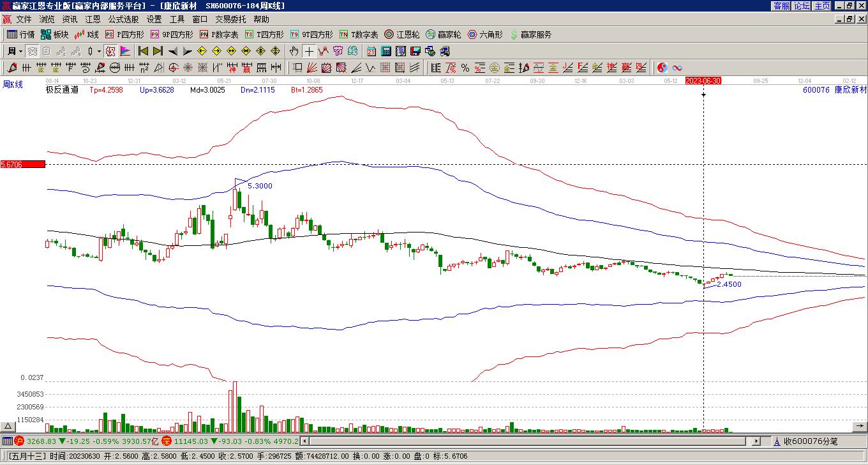
Task: Click the red 5.6706 price tag
Action: pos(23,165)
